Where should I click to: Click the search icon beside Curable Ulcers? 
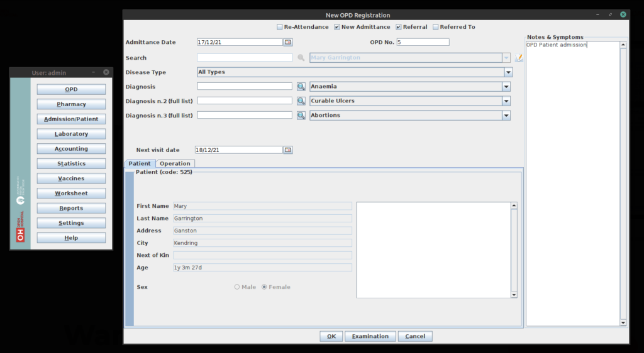(301, 100)
